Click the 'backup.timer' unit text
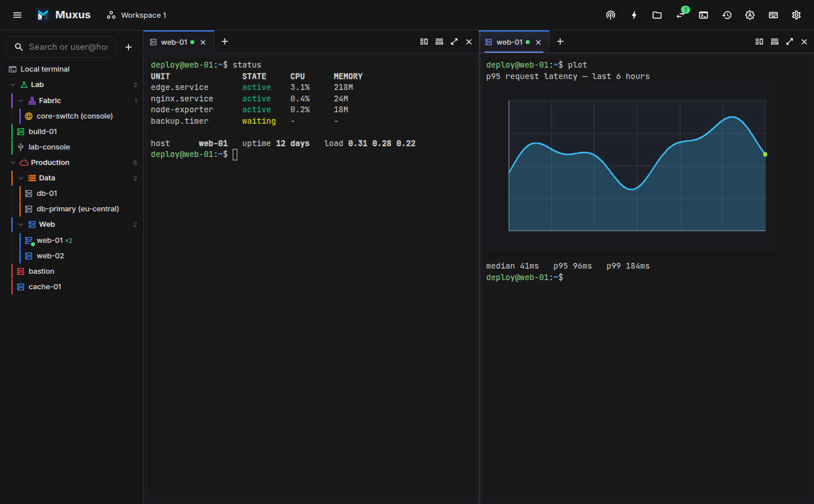 point(179,121)
